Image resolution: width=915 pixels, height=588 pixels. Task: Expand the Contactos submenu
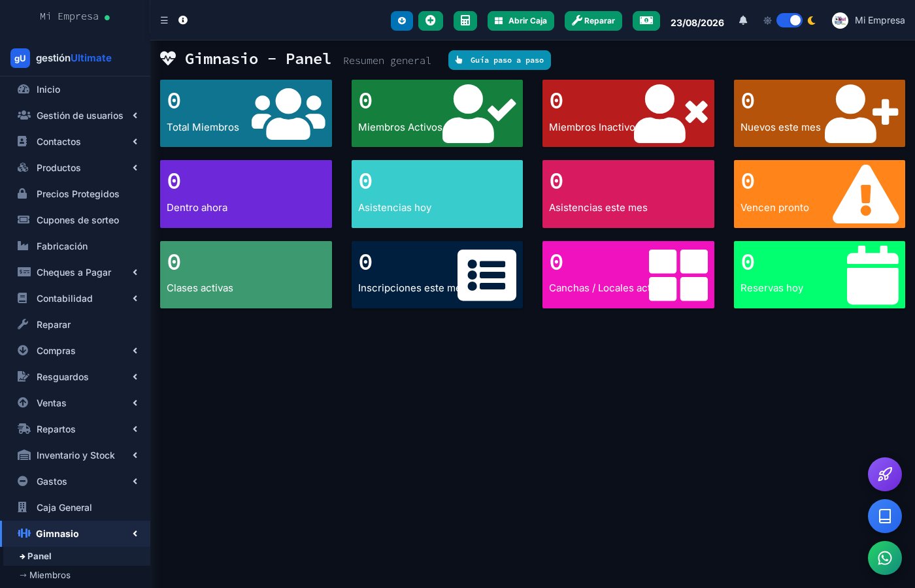coord(75,142)
